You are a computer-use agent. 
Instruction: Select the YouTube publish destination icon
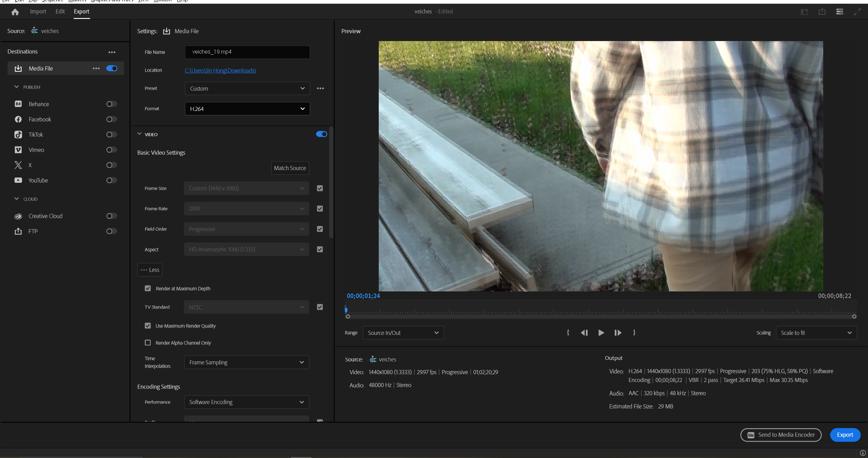point(18,180)
